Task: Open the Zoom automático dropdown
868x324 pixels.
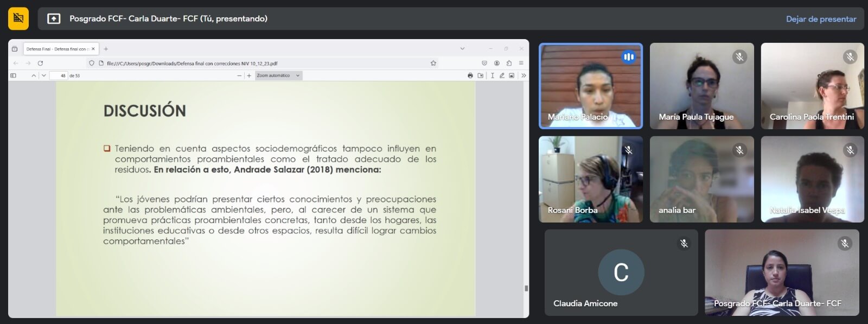Action: click(x=278, y=75)
